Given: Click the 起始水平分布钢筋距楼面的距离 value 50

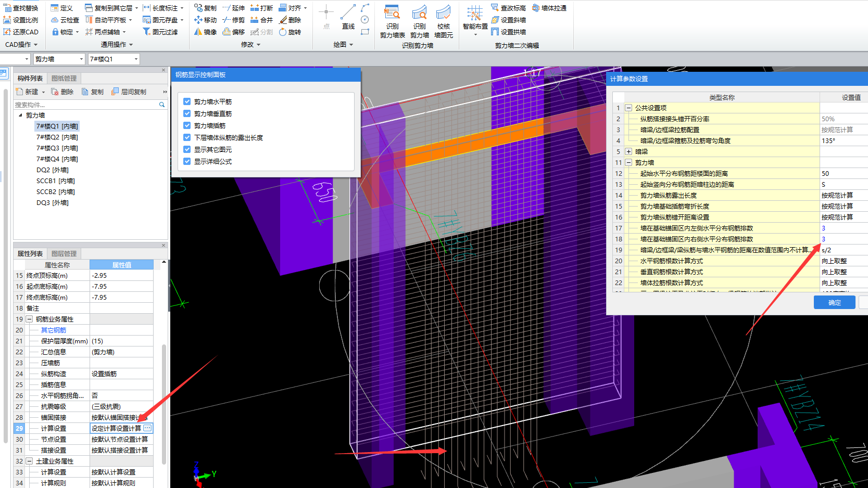Looking at the screenshot, I should point(843,173).
